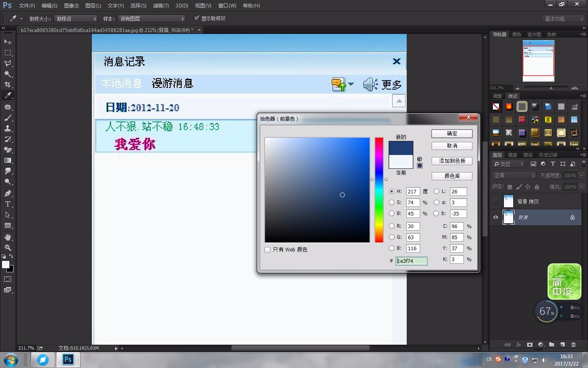Open the 取样大小 dropdown
Viewport: 588px width, 368px height.
pos(76,19)
